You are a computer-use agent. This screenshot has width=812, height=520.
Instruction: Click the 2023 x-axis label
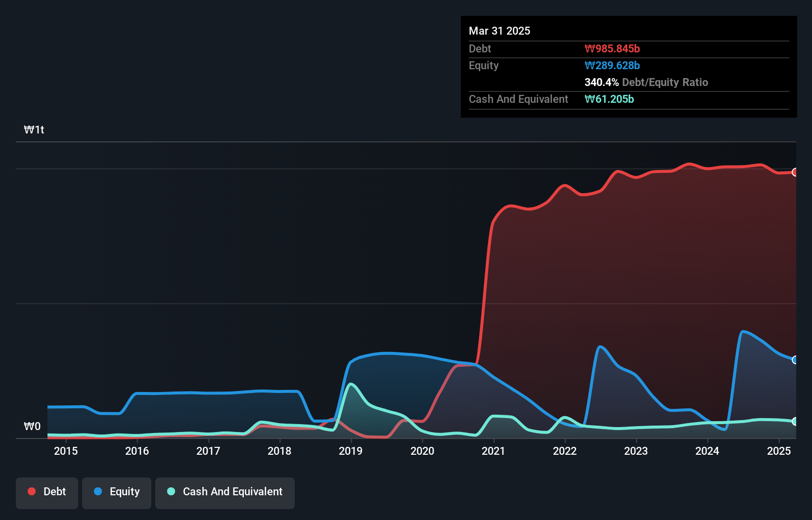pos(636,451)
